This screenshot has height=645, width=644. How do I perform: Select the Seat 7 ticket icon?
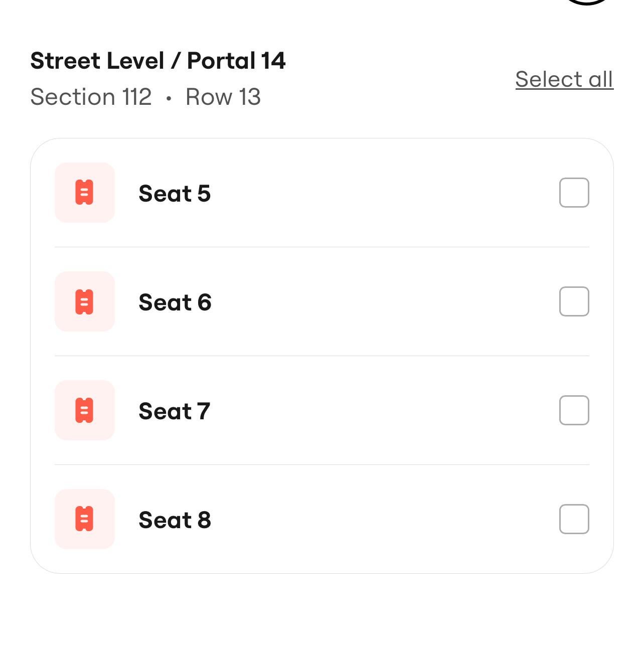pyautogui.click(x=84, y=410)
